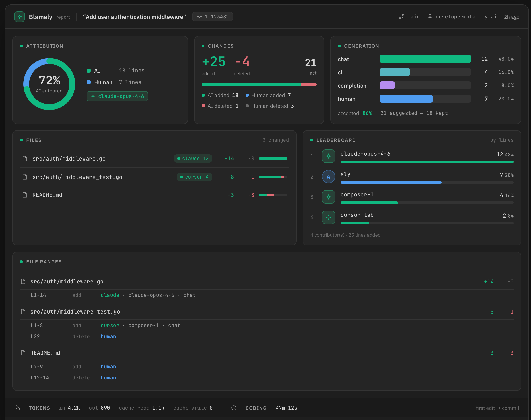
Task: Click the claude-opus-4-6 model badge in Attribution
Action: coord(117,96)
